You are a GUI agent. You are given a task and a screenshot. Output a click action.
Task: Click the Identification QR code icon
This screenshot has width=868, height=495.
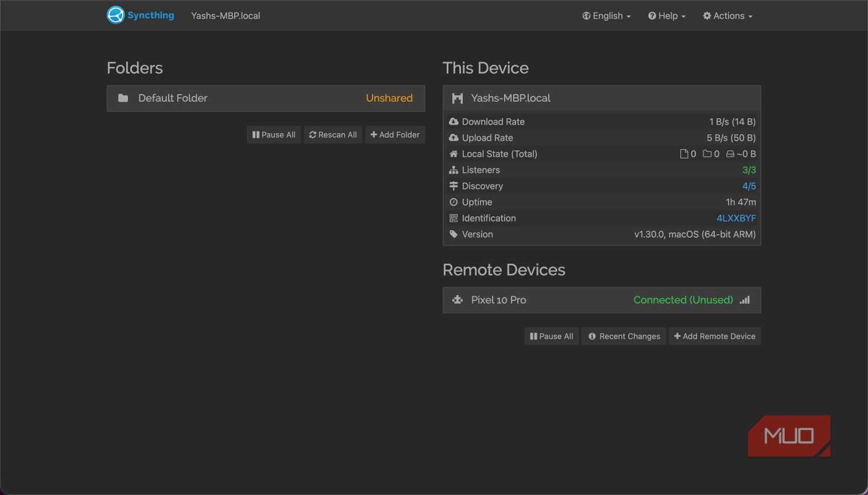pos(453,218)
